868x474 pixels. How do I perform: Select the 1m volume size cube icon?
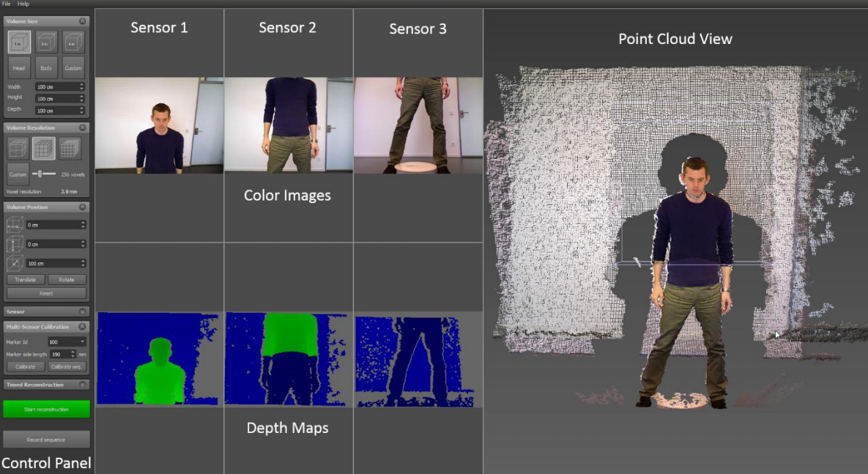point(18,42)
